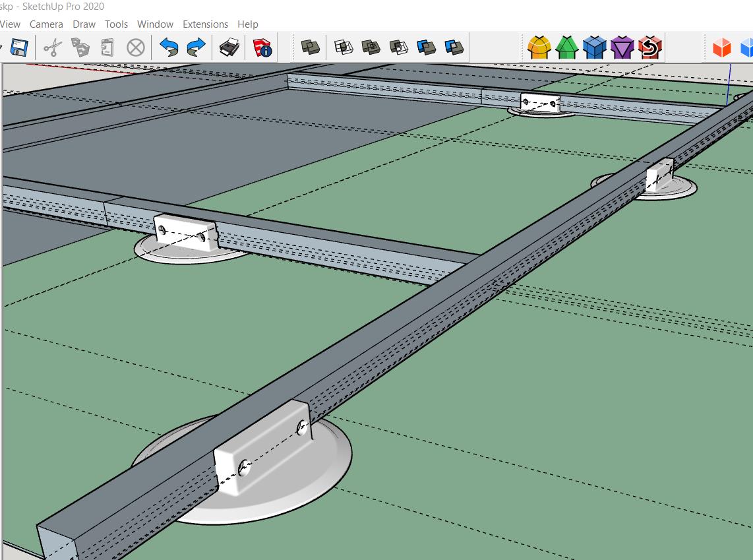753x560 pixels.
Task: Select the Outer Shell solid tool
Action: click(310, 47)
